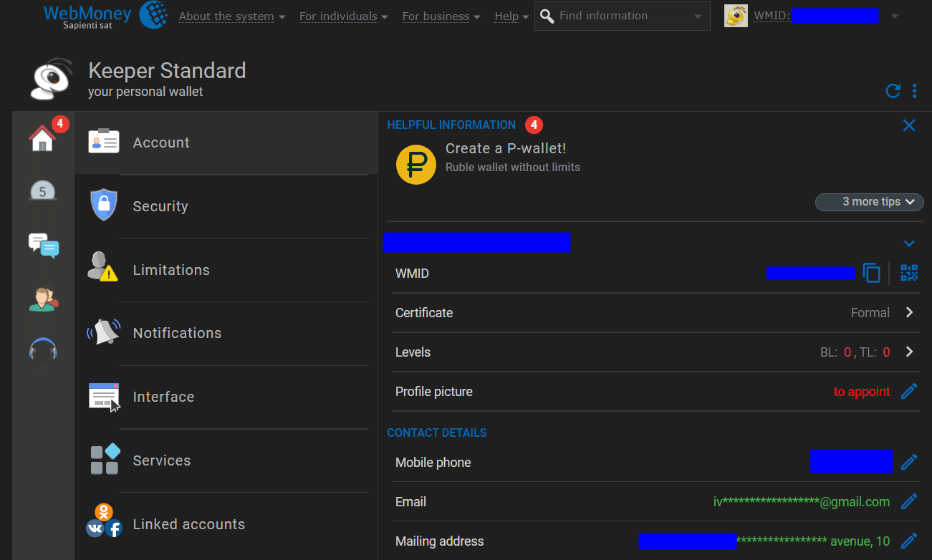This screenshot has width=932, height=560.
Task: Copy the WMID using the copy icon
Action: pos(872,273)
